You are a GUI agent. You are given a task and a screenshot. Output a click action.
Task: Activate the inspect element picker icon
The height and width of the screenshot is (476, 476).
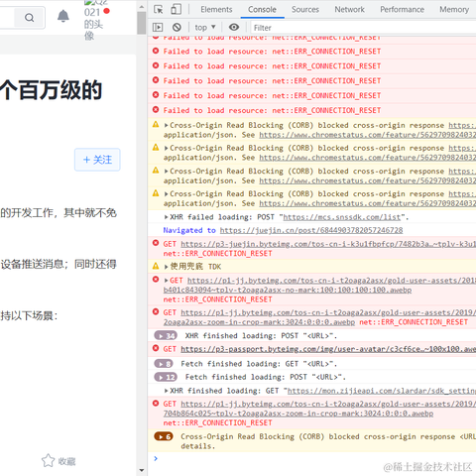click(x=159, y=10)
